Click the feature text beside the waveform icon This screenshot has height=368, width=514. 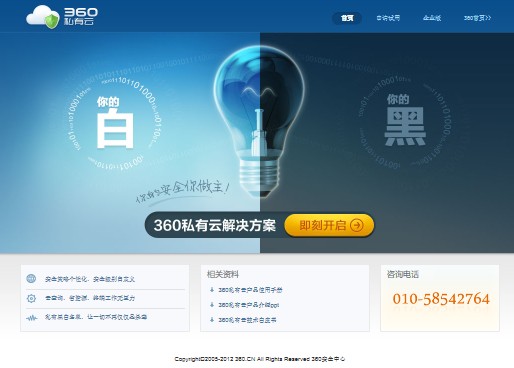click(96, 317)
